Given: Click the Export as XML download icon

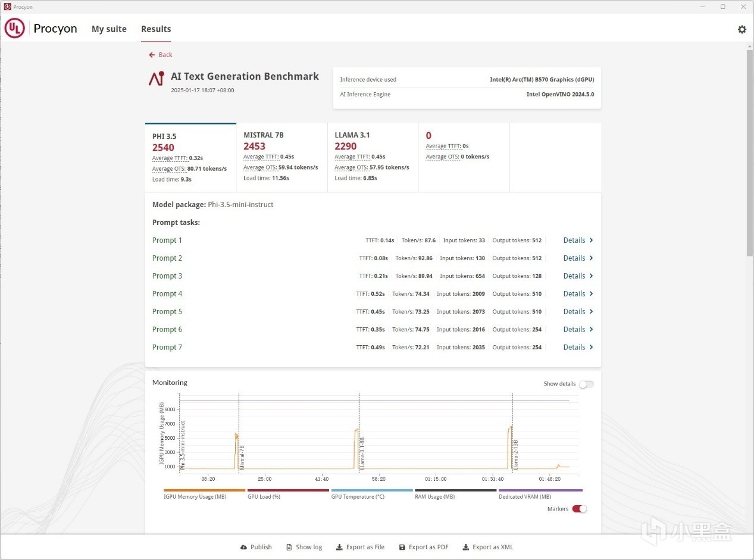Looking at the screenshot, I should tap(466, 548).
